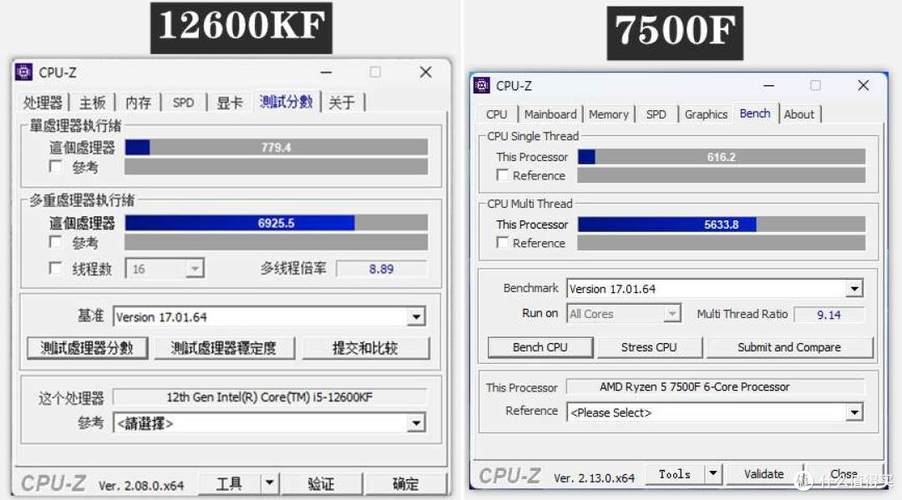Open the 基准 version dropdown in left window
This screenshot has height=500, width=902.
(416, 317)
